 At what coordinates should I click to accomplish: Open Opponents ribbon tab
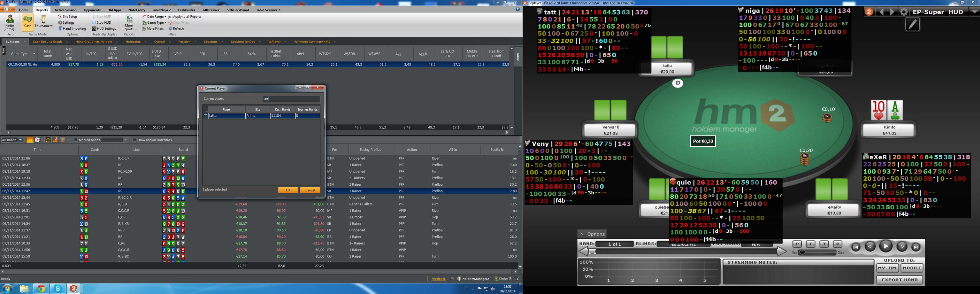coord(92,10)
